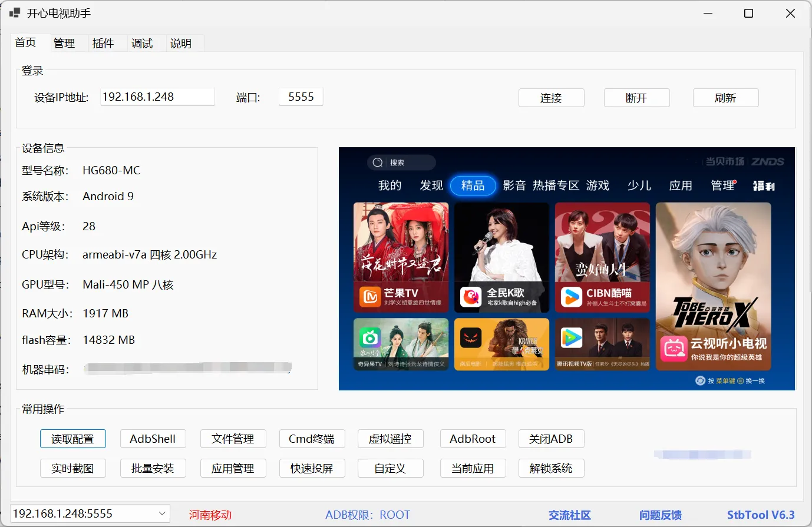
Task: Open the 插件 tab
Action: pyautogui.click(x=103, y=43)
